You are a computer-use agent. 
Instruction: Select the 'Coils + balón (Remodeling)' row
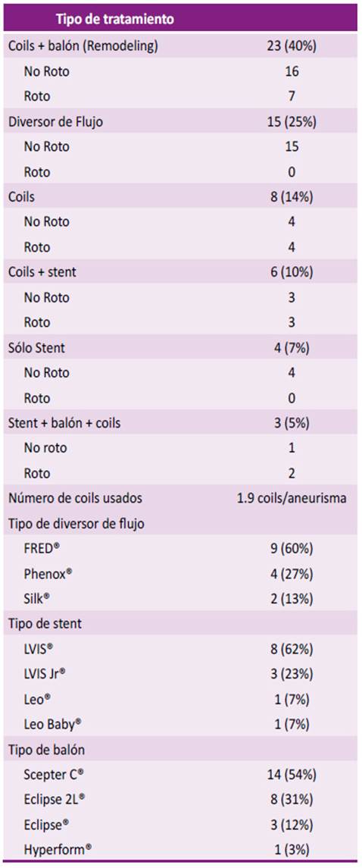(x=181, y=46)
